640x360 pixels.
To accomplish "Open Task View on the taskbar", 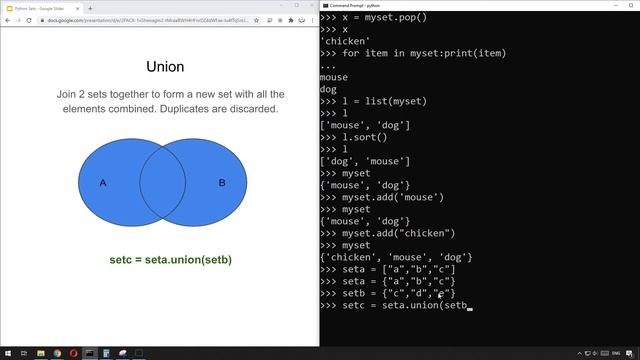I will coord(24,353).
